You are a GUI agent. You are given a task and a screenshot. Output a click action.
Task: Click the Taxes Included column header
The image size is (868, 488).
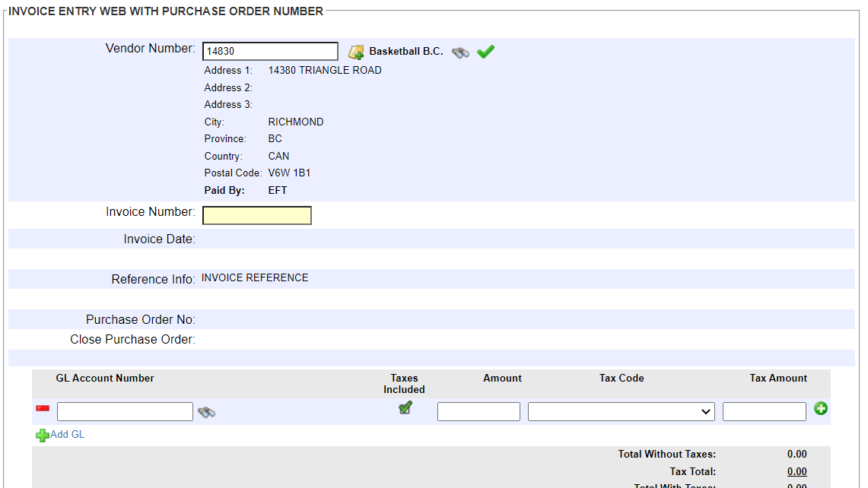point(404,384)
